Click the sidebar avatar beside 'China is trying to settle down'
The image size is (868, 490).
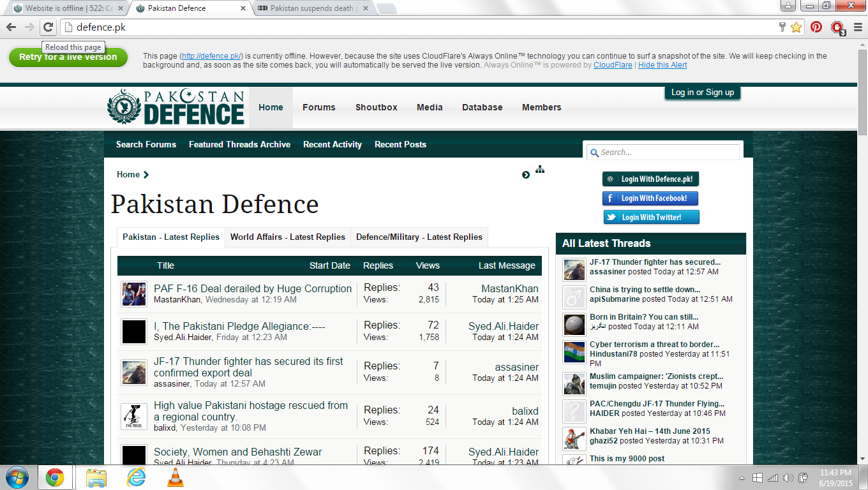[x=574, y=297]
